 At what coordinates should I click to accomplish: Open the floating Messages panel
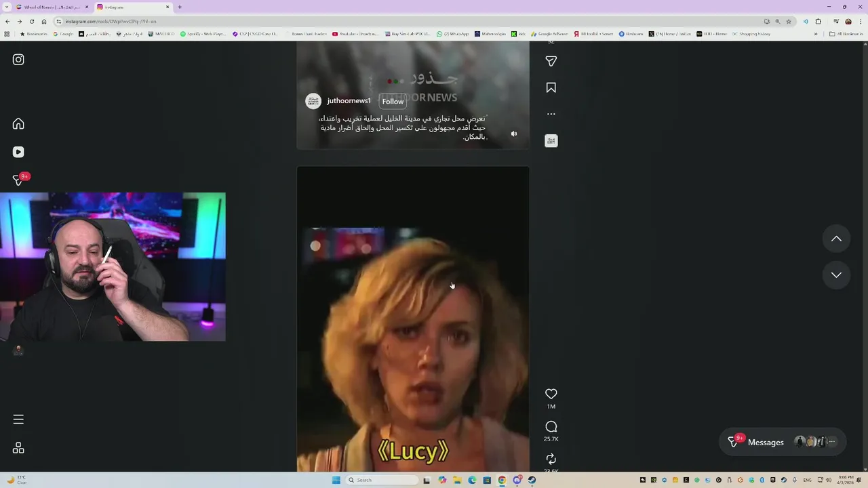coord(783,442)
